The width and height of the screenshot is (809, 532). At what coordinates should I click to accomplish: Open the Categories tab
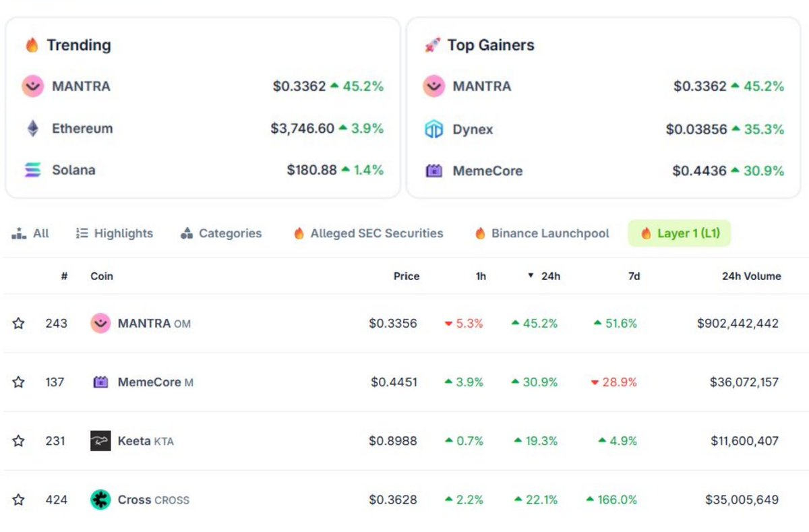[x=221, y=233]
